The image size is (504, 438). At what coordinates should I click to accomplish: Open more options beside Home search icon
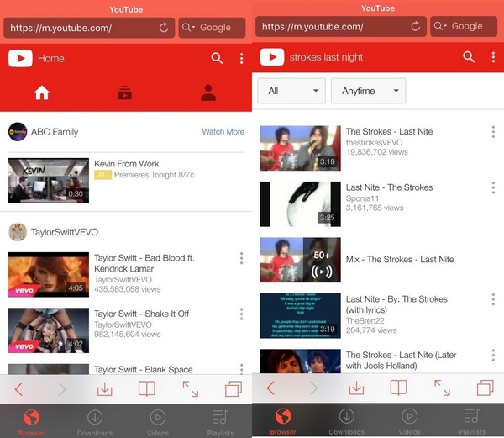pyautogui.click(x=241, y=58)
